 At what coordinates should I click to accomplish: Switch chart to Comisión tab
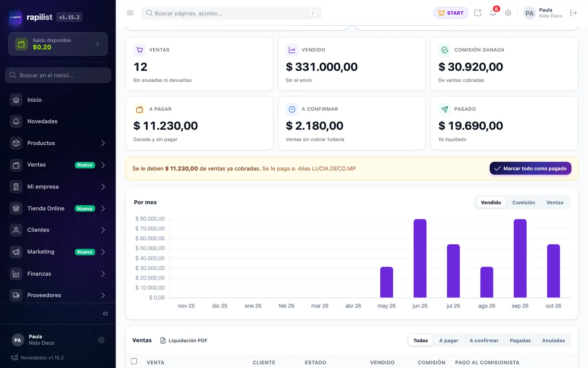[x=523, y=202]
